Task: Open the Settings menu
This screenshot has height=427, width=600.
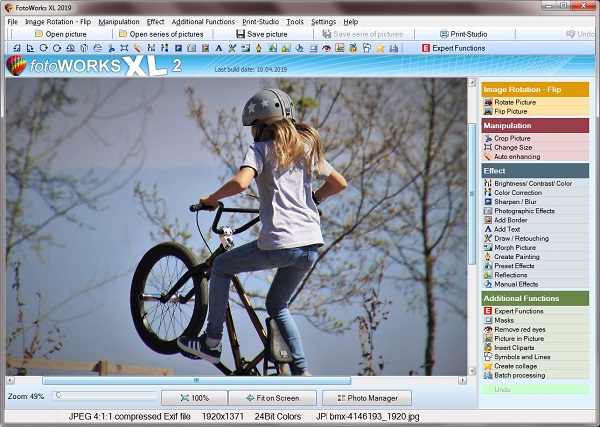Action: coord(323,21)
